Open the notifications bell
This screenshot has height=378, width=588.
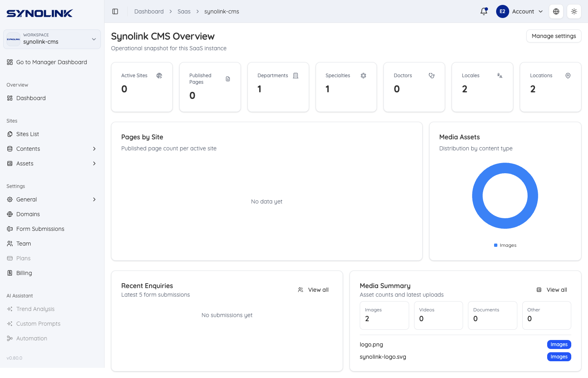pos(484,11)
